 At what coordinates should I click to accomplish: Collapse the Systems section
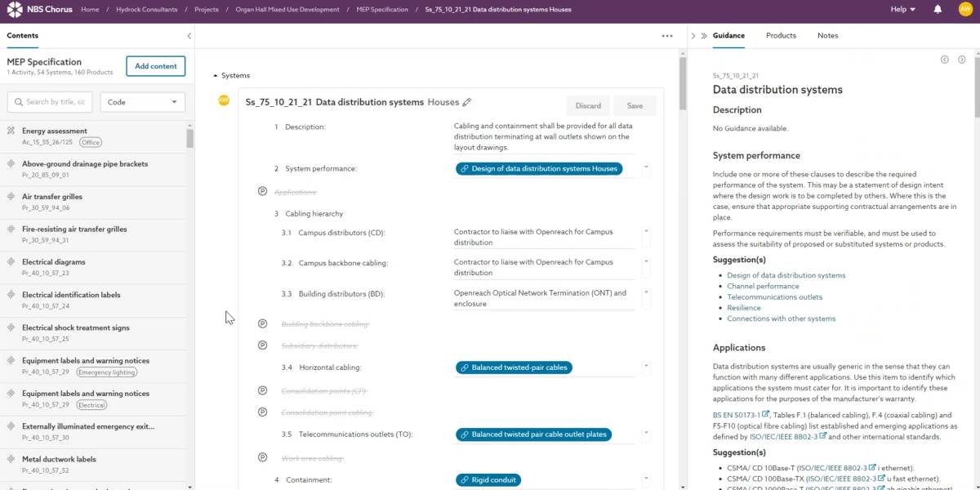point(216,76)
